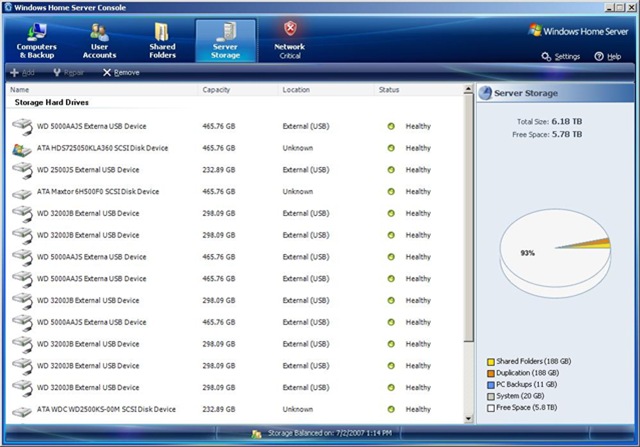Select ATA Maxtor 6H500F0 SCSI Disk Device
The width and height of the screenshot is (640, 447).
tap(235, 191)
